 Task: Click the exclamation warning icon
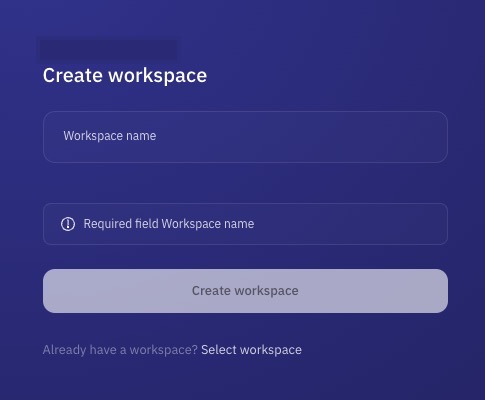tap(68, 224)
